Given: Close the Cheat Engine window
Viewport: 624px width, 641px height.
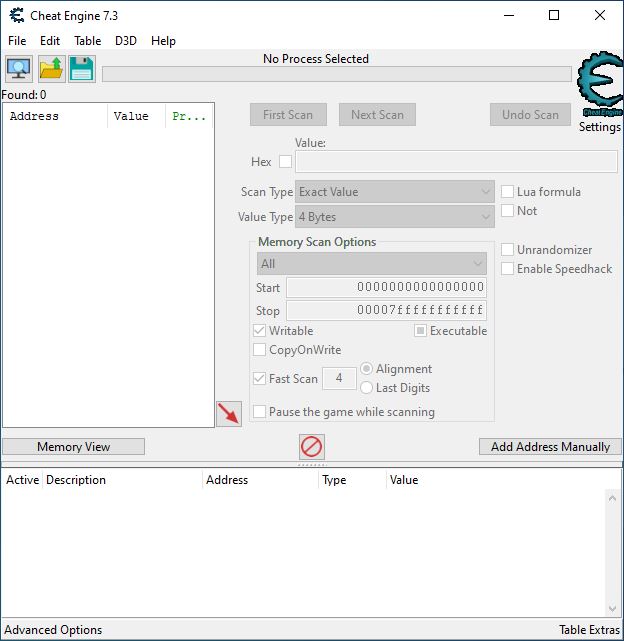Looking at the screenshot, I should click(x=599, y=16).
